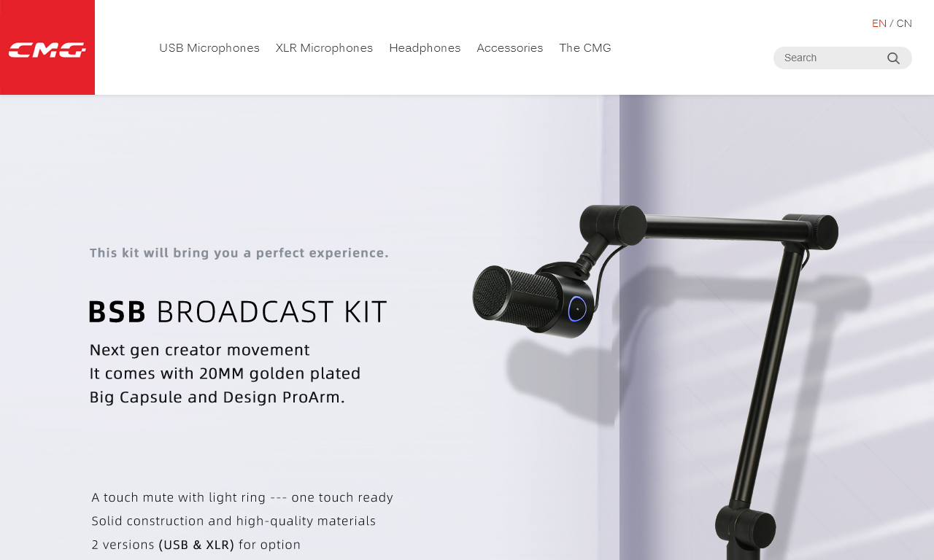Click the 'Next gen creator movement' line
Screen dimensions: 934x560
(x=199, y=350)
